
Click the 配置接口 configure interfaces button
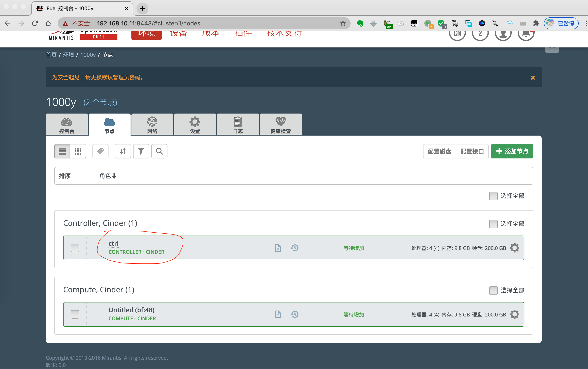click(472, 151)
